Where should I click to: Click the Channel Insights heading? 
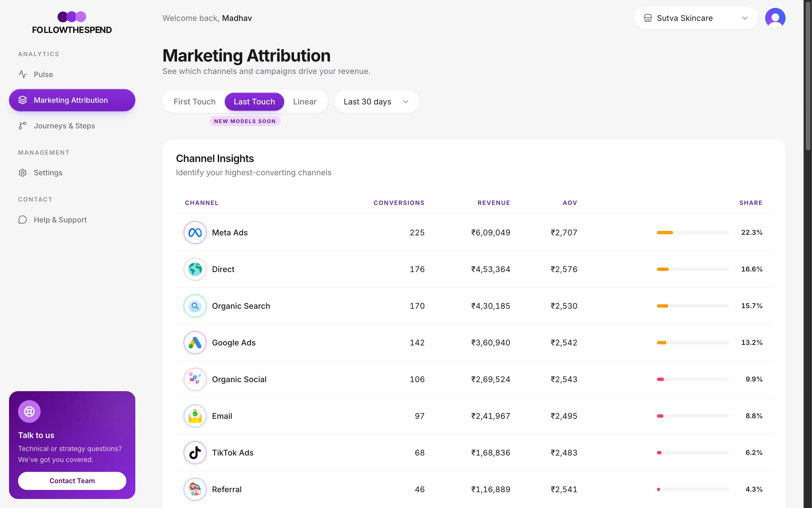pos(215,159)
